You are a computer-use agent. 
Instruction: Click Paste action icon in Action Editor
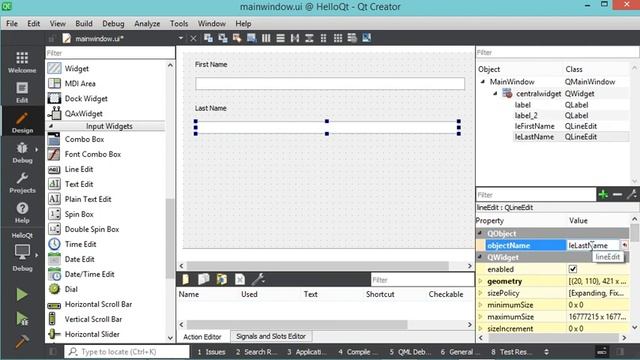222,279
